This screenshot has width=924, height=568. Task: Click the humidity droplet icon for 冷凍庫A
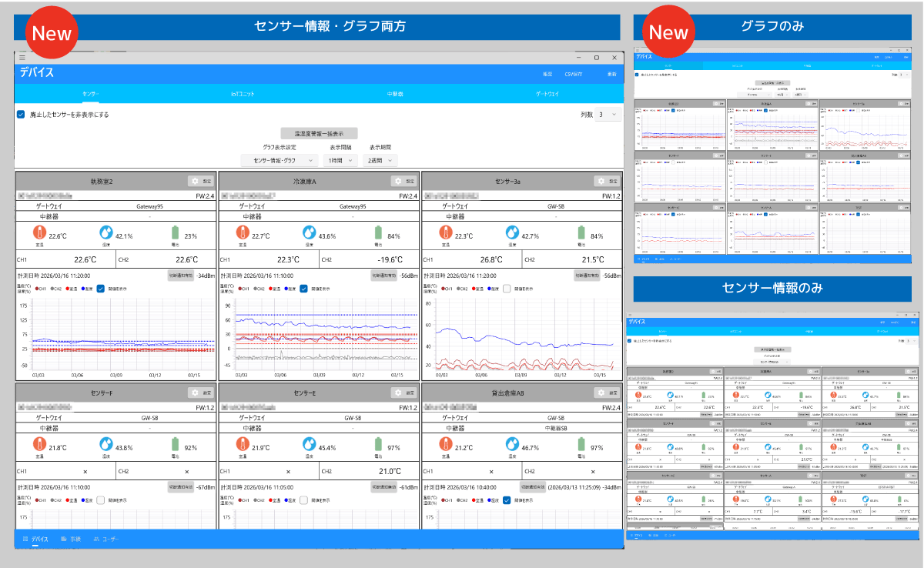308,233
